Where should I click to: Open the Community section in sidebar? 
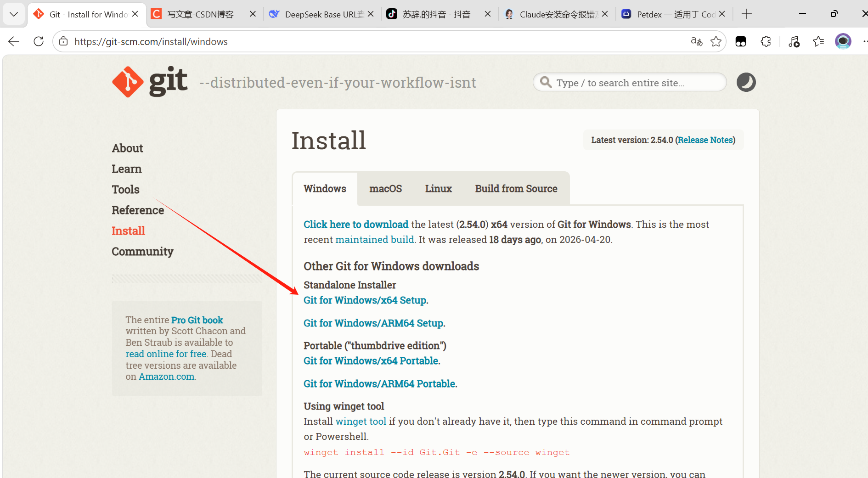tap(143, 252)
